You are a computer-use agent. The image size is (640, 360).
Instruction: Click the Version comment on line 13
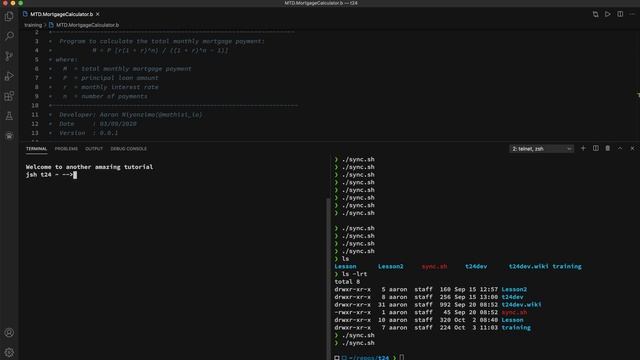89,133
